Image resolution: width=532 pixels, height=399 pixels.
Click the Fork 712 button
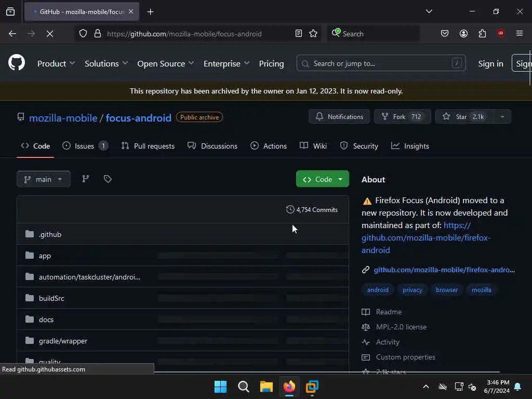click(x=403, y=117)
